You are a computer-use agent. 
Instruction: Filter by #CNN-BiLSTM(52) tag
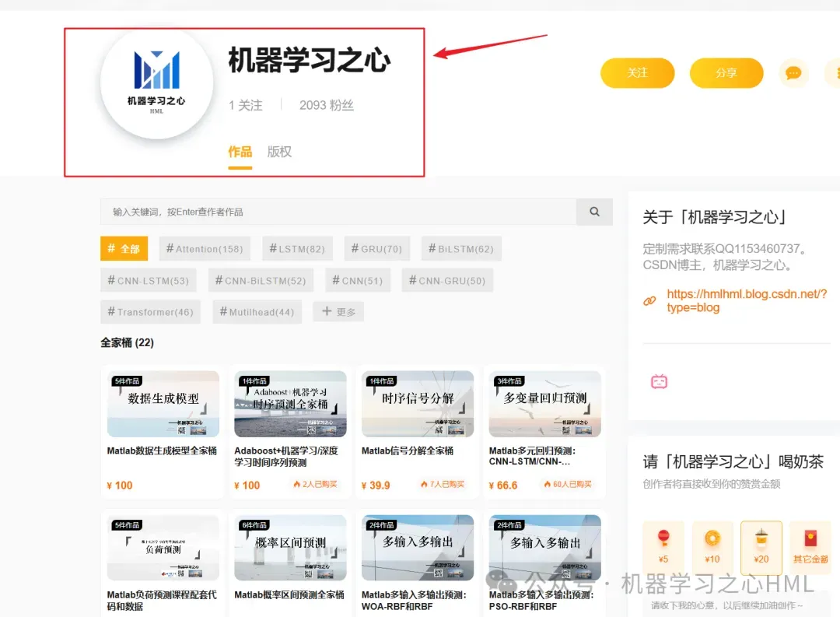(261, 280)
